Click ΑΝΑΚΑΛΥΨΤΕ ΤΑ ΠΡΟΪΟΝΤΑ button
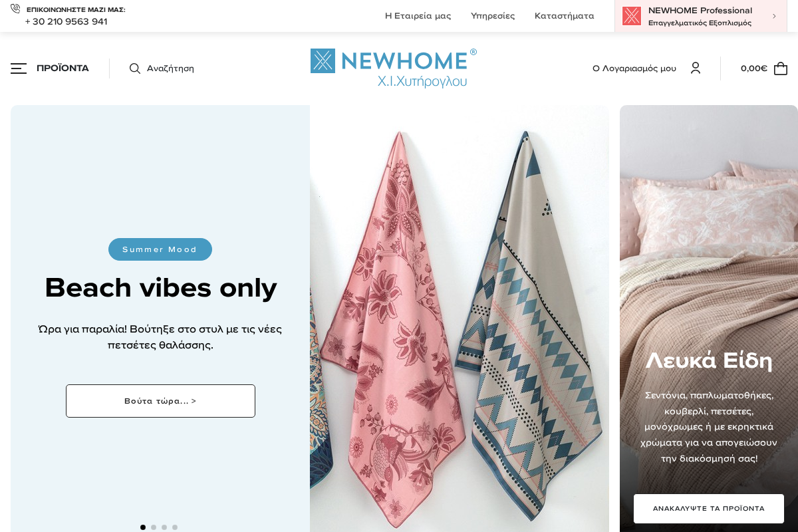 [709, 509]
